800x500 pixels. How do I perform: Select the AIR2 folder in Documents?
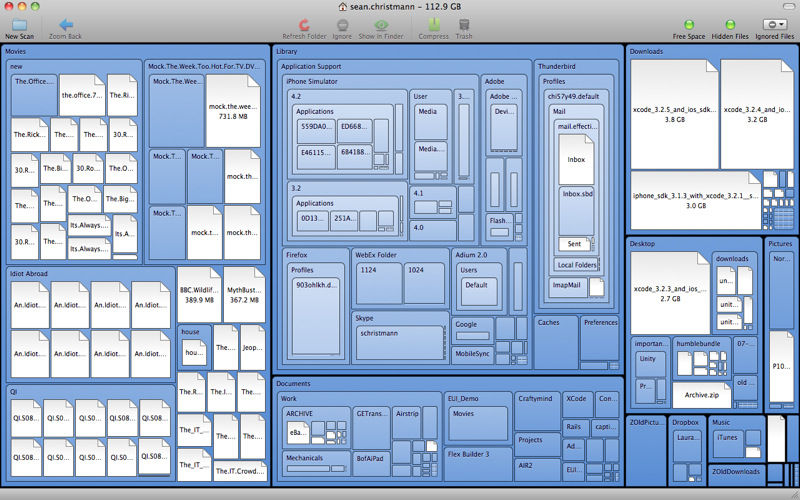[x=537, y=470]
